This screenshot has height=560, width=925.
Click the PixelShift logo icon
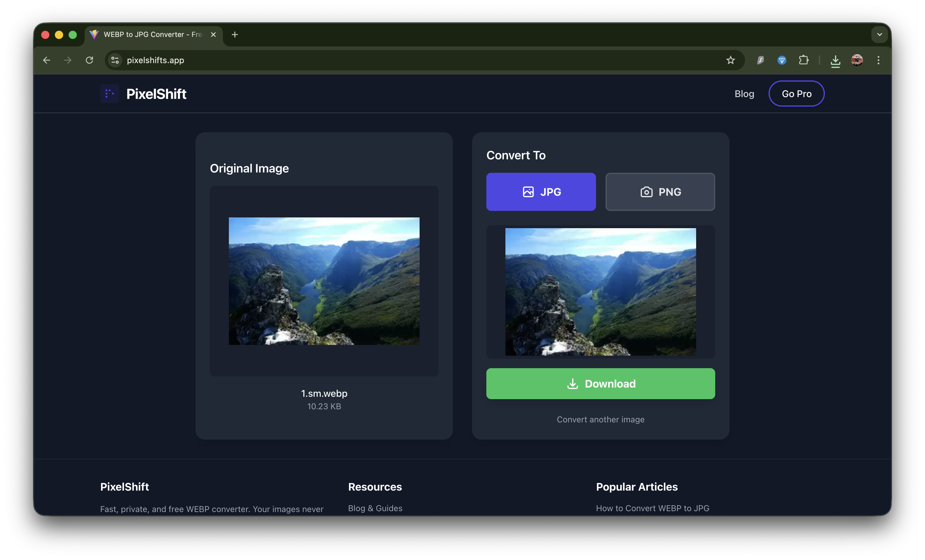110,94
